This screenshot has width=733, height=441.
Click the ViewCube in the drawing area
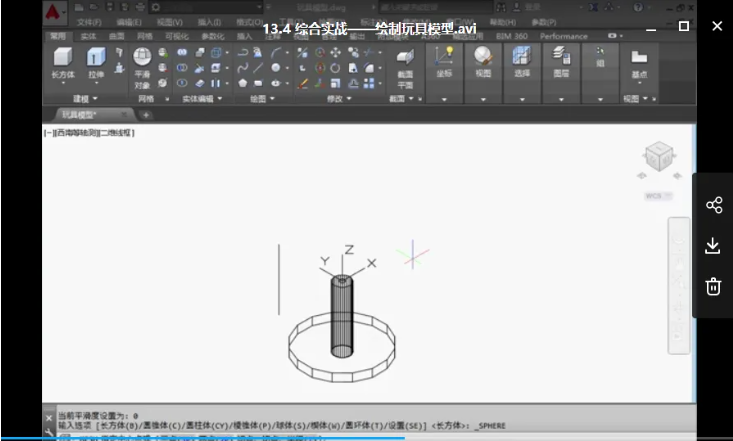659,157
